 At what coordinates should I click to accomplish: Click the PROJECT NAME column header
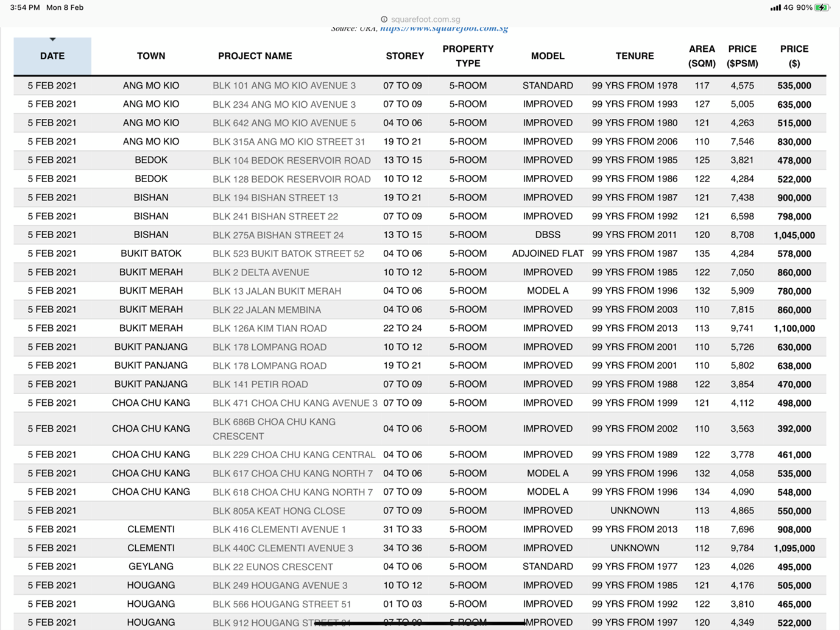(x=255, y=56)
